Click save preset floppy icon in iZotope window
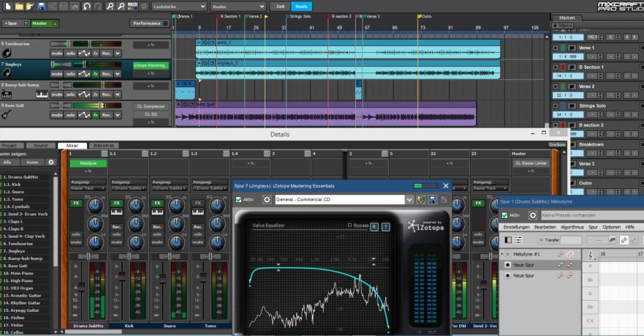 tap(432, 199)
